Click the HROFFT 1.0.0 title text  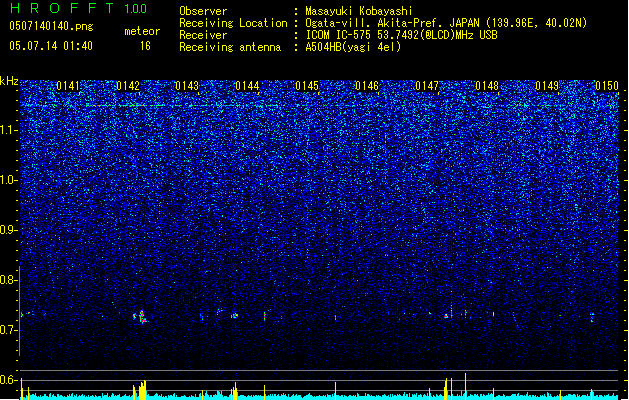[x=79, y=8]
